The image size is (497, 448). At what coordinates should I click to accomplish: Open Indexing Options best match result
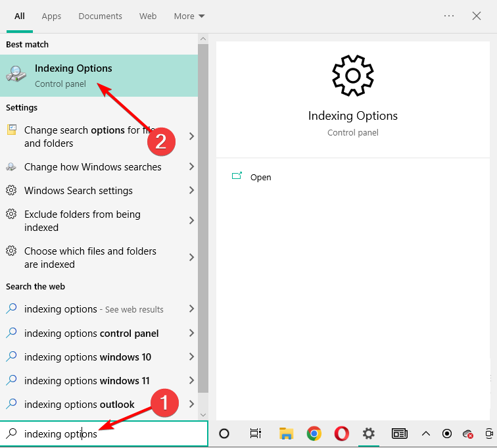tap(99, 76)
